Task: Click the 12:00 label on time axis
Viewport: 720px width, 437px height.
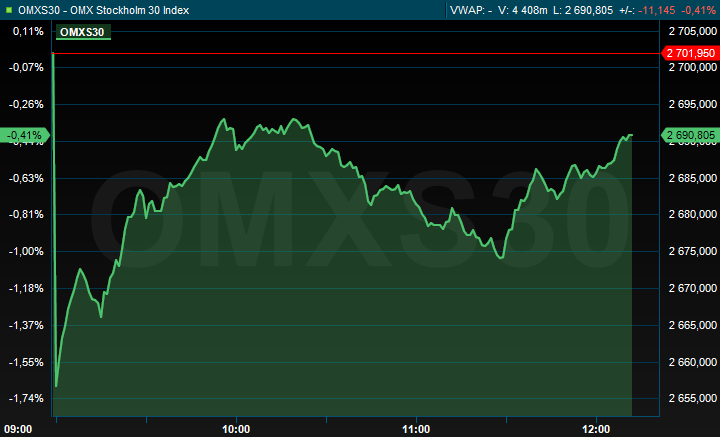Action: pyautogui.click(x=596, y=428)
